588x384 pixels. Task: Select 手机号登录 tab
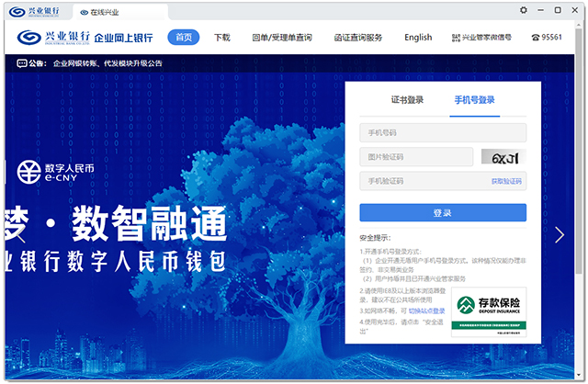point(474,100)
